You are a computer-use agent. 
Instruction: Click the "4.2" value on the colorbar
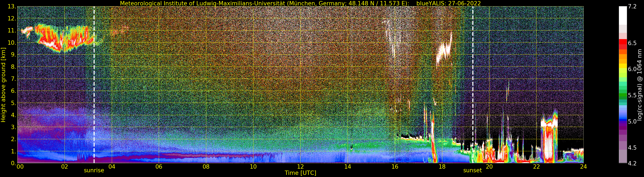point(632,163)
